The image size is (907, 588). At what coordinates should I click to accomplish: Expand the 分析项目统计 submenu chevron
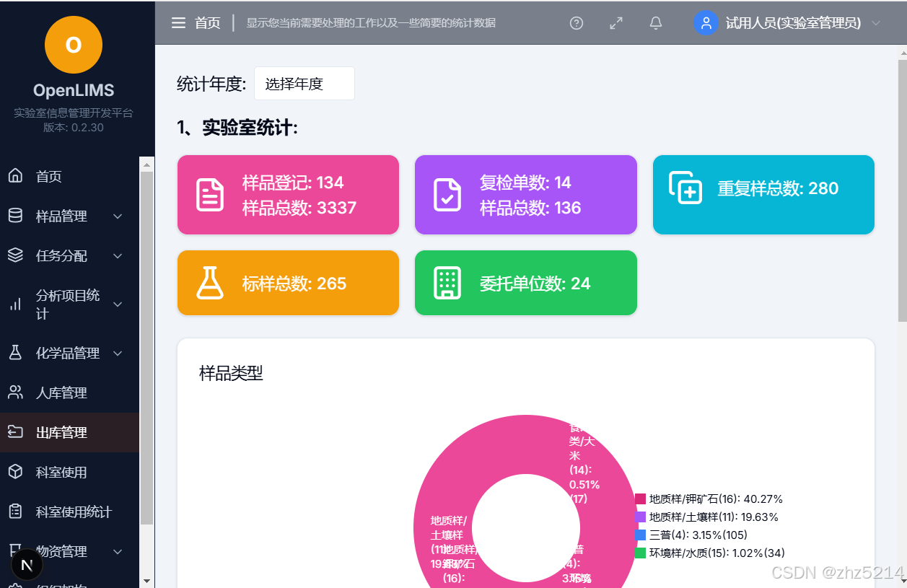point(118,304)
